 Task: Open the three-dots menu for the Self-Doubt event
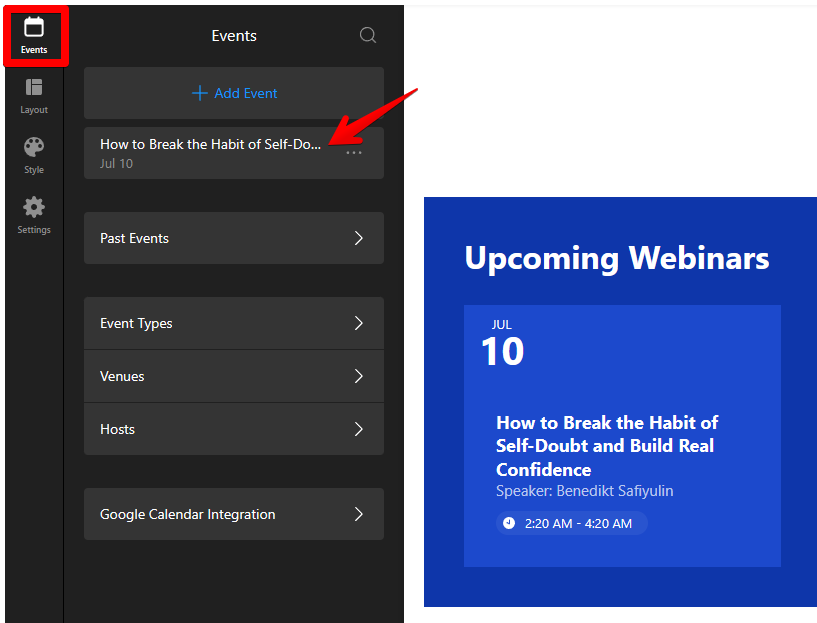pos(354,153)
